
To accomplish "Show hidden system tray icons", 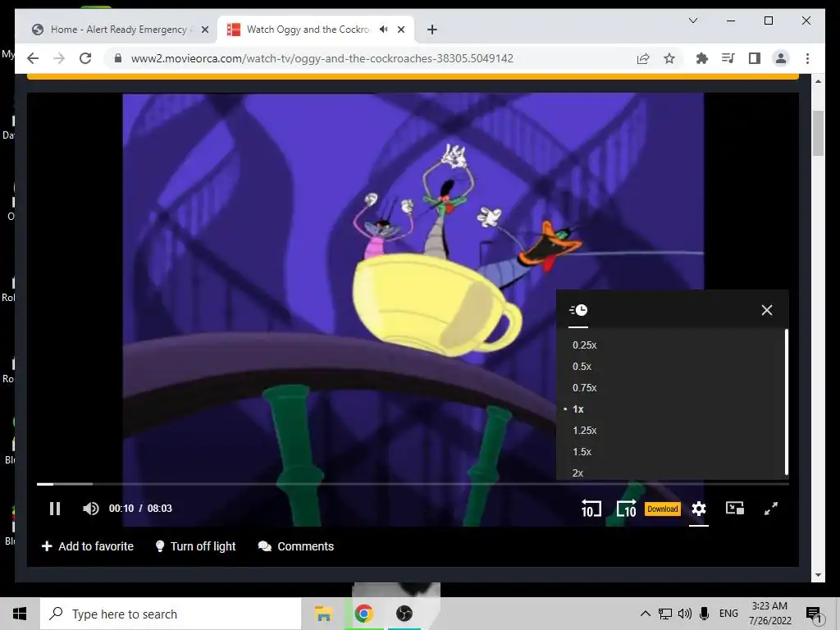I will point(646,614).
